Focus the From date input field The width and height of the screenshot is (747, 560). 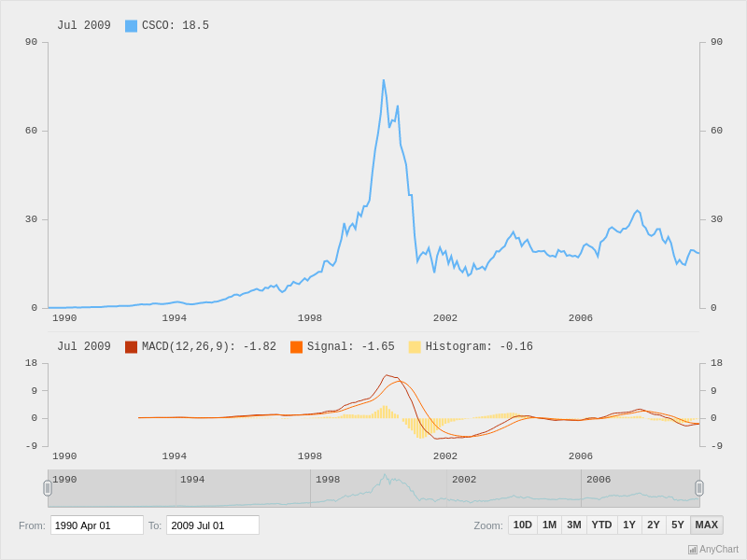coord(97,525)
